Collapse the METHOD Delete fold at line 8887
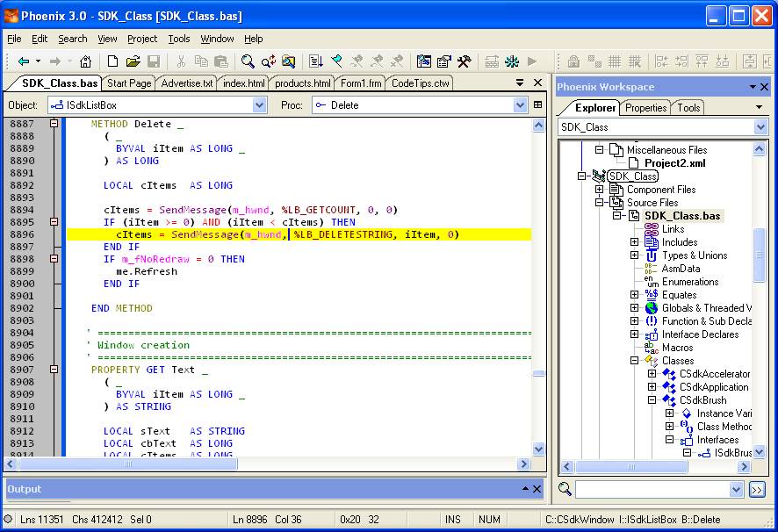778x532 pixels. pyautogui.click(x=54, y=123)
